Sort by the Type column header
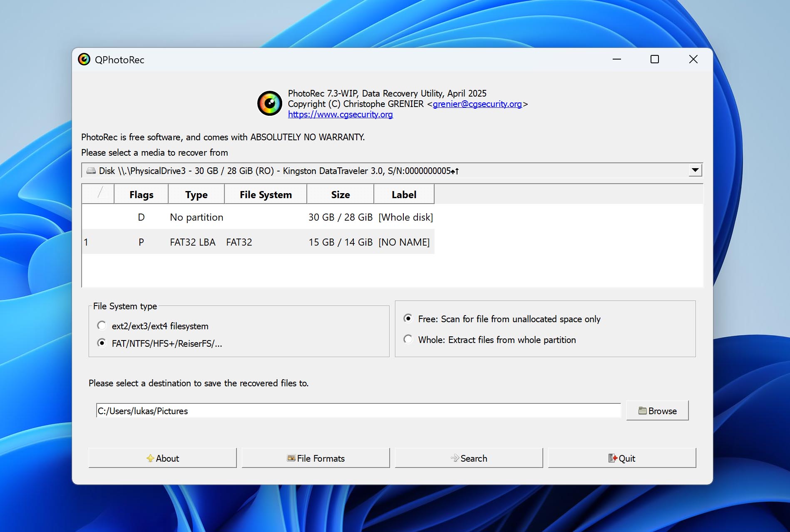Image resolution: width=790 pixels, height=532 pixels. pyautogui.click(x=196, y=194)
